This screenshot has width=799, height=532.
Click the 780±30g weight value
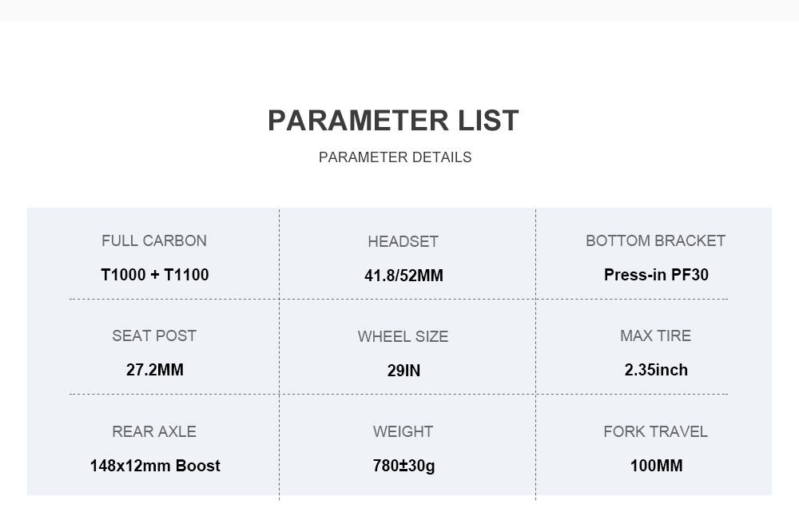point(403,466)
